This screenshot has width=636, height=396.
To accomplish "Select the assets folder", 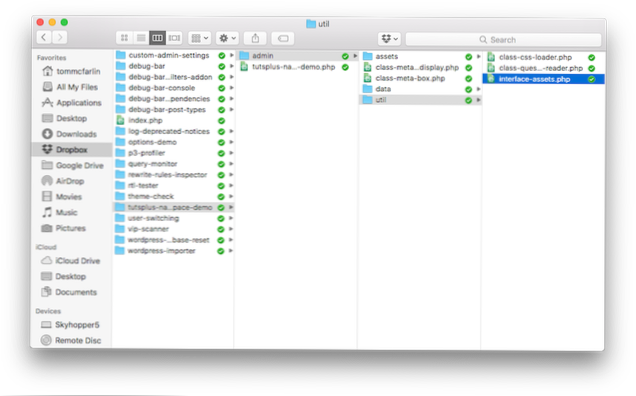I will (421, 56).
